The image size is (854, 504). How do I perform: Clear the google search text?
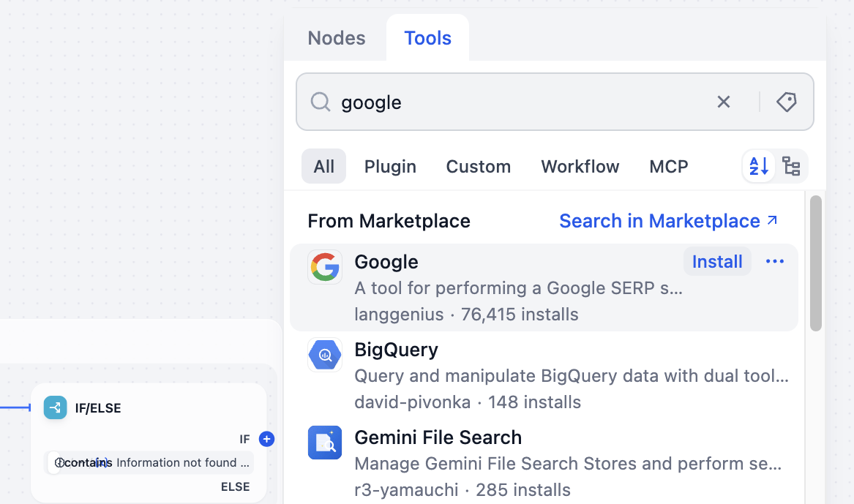[x=723, y=102]
